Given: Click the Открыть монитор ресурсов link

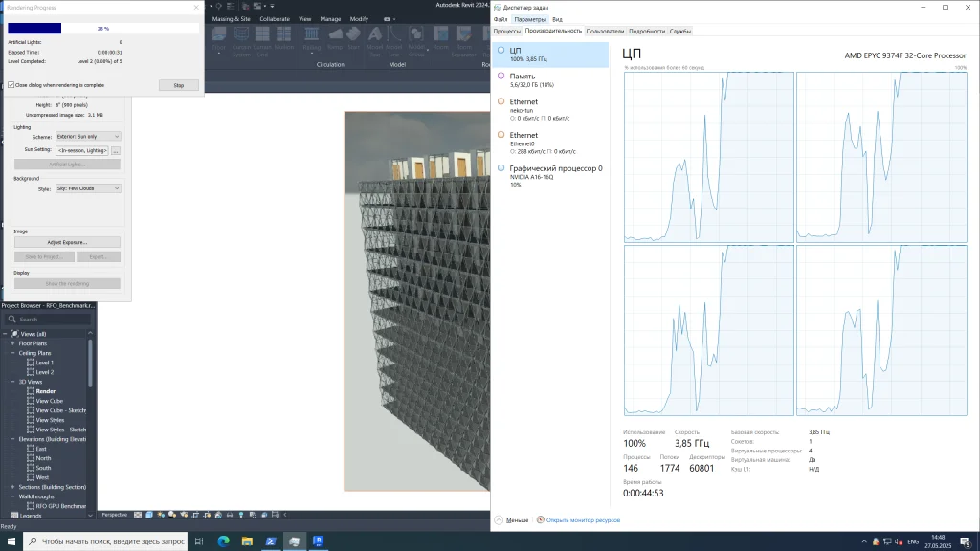Looking at the screenshot, I should coord(582,520).
